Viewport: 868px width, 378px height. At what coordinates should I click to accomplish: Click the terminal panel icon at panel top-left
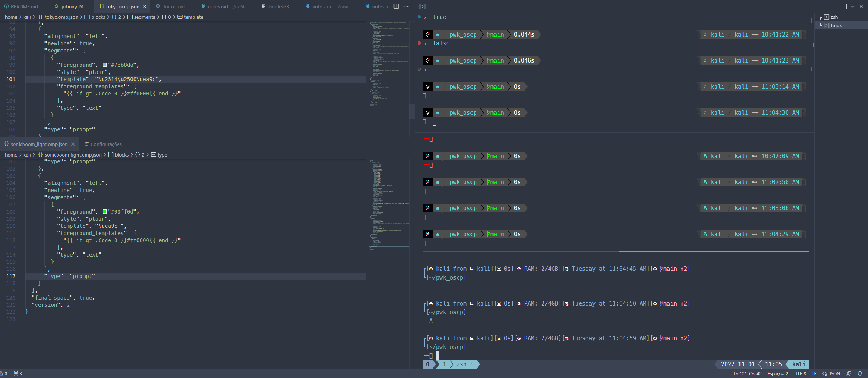click(423, 6)
